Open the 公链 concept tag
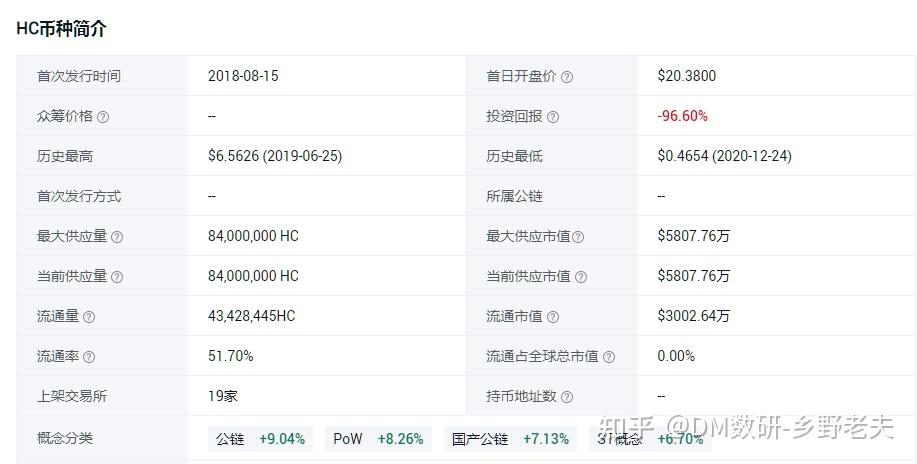Screen dimensions: 917x464 (260, 439)
